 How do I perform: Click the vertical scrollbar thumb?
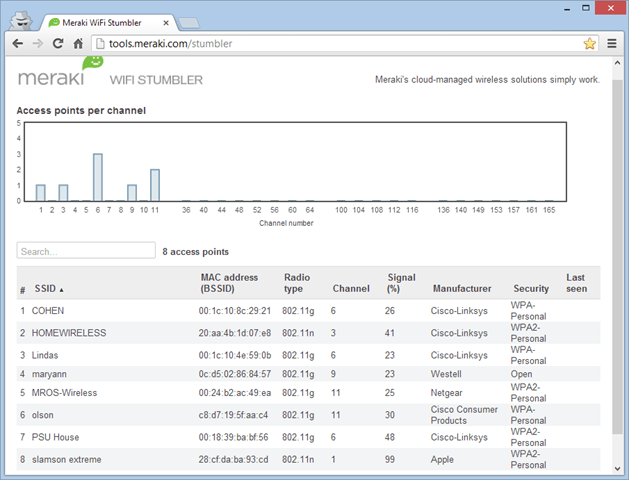[617, 257]
